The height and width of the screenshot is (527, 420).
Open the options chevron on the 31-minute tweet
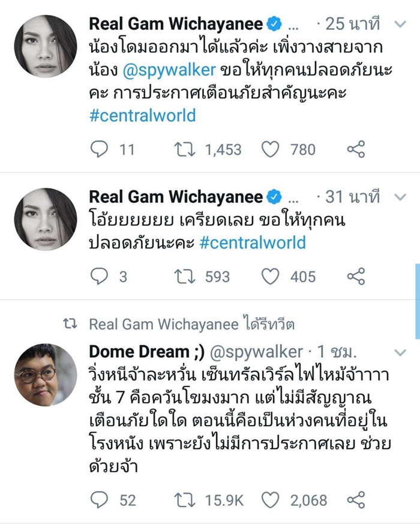tap(400, 197)
